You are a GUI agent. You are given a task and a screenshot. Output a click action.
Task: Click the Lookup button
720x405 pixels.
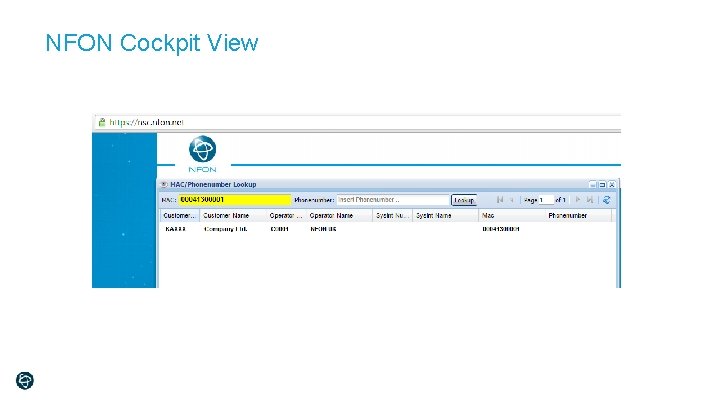tap(464, 200)
